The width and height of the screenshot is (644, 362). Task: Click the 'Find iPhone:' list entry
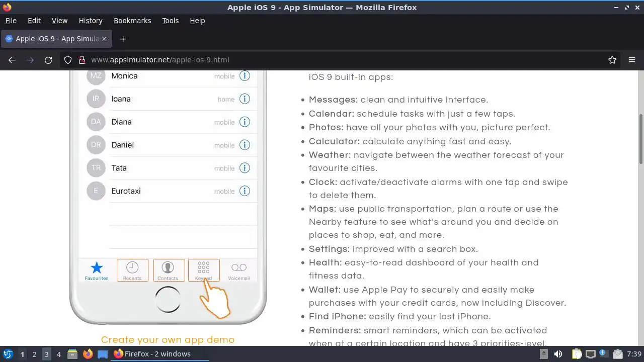(x=399, y=316)
